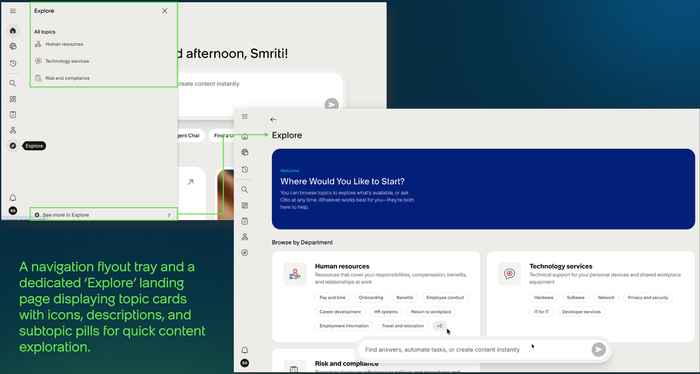This screenshot has height=374, width=700.
Task: Click the back arrow above Explore heading
Action: coord(273,120)
